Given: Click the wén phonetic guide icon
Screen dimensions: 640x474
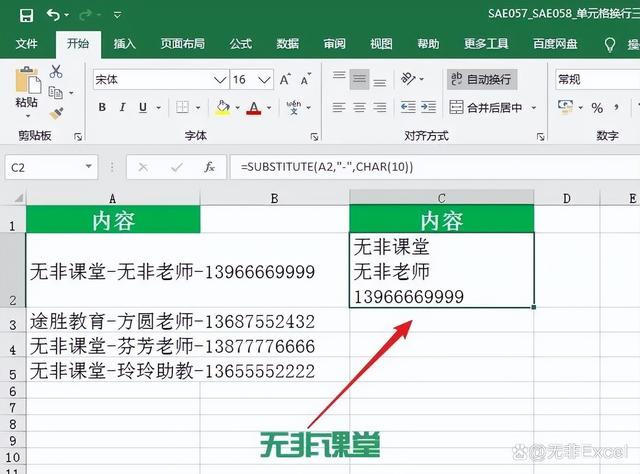Looking at the screenshot, I should click(293, 107).
